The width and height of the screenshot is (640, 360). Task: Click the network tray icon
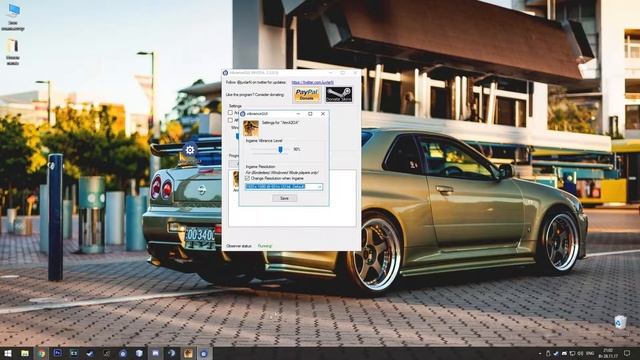coord(572,353)
